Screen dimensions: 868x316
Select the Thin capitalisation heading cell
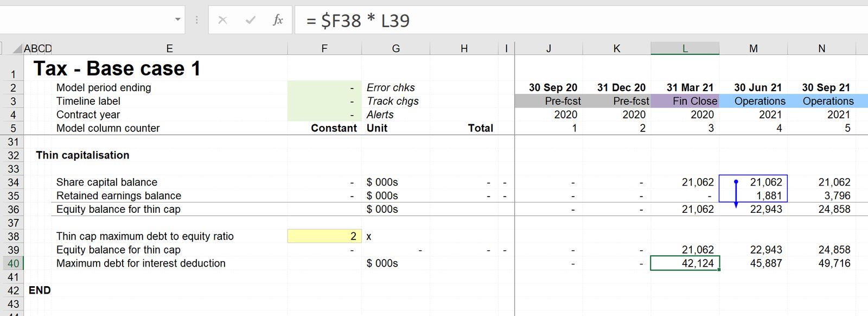coord(82,155)
